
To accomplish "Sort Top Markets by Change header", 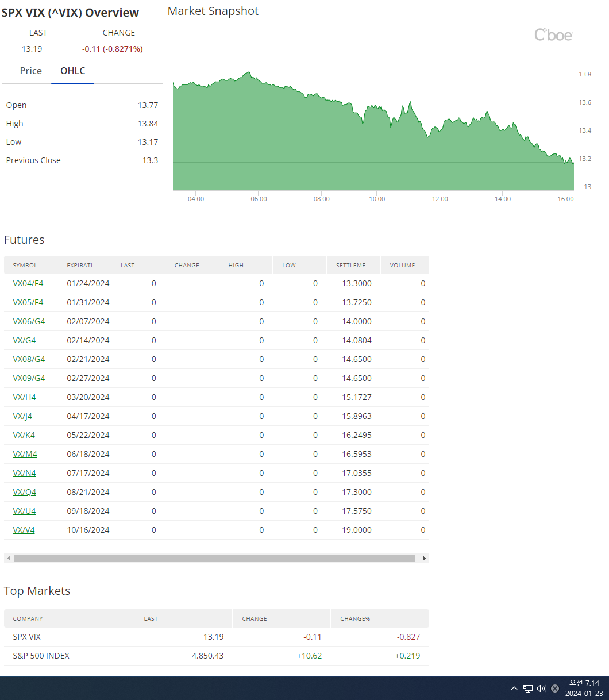I will 282,618.
